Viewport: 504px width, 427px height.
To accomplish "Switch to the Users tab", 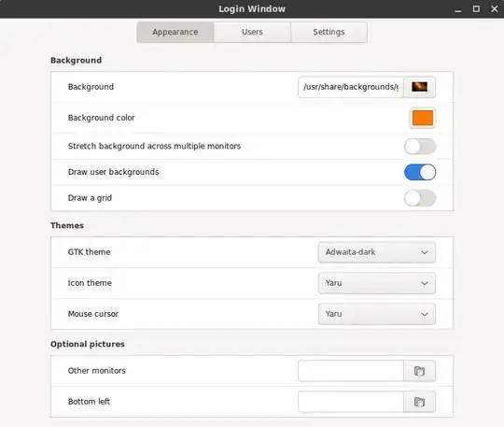I will coord(252,32).
